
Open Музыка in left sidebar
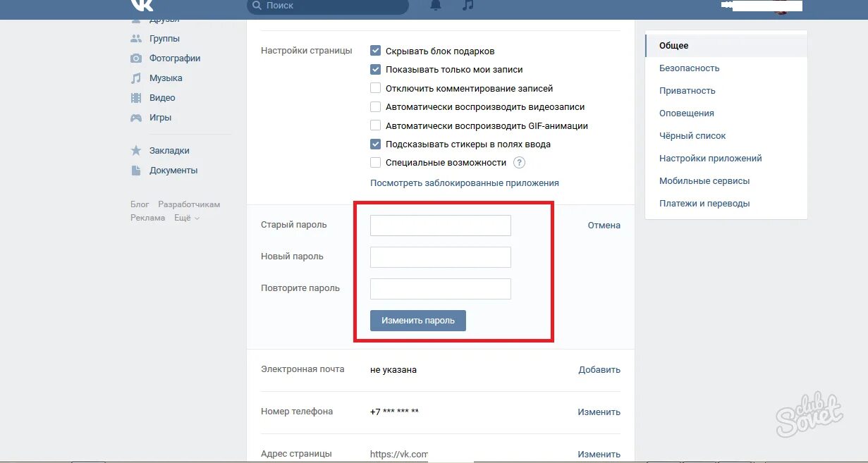point(166,78)
